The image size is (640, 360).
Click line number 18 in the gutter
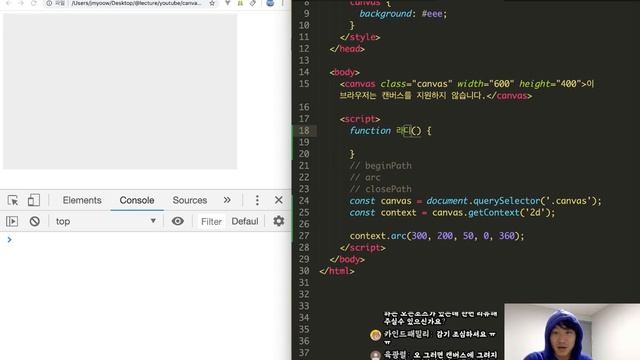tap(304, 131)
